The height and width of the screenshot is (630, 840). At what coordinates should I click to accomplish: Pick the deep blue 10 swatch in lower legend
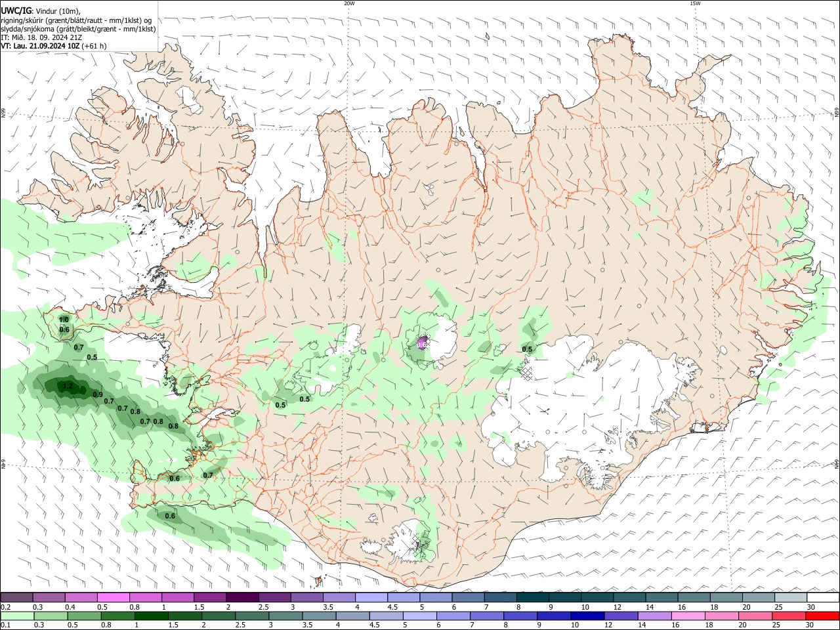click(x=587, y=616)
